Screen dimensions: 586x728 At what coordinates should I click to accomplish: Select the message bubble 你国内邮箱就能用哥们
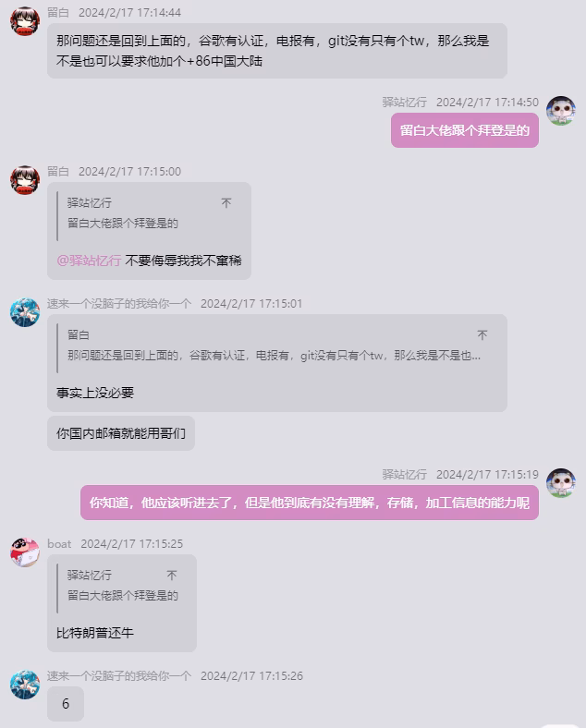click(121, 433)
